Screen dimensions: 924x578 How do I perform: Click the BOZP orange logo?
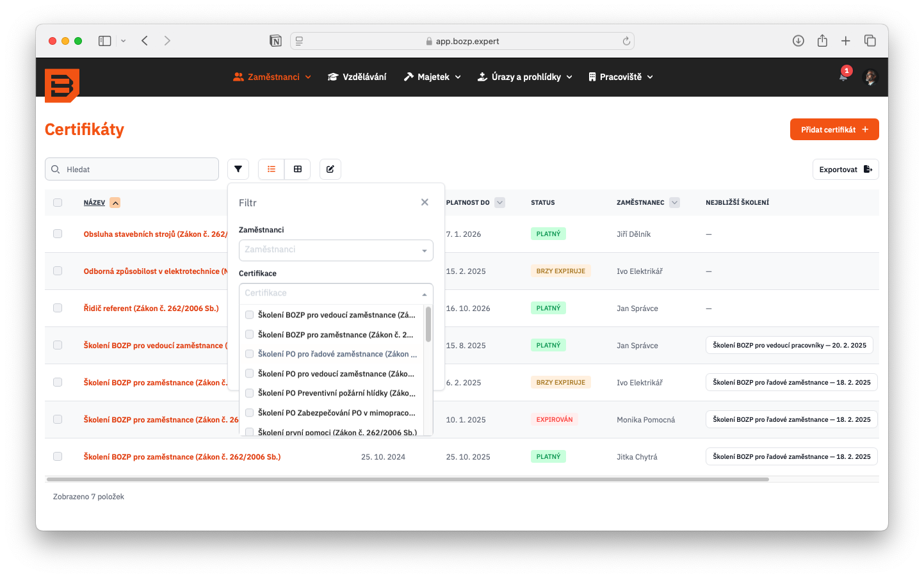point(62,85)
